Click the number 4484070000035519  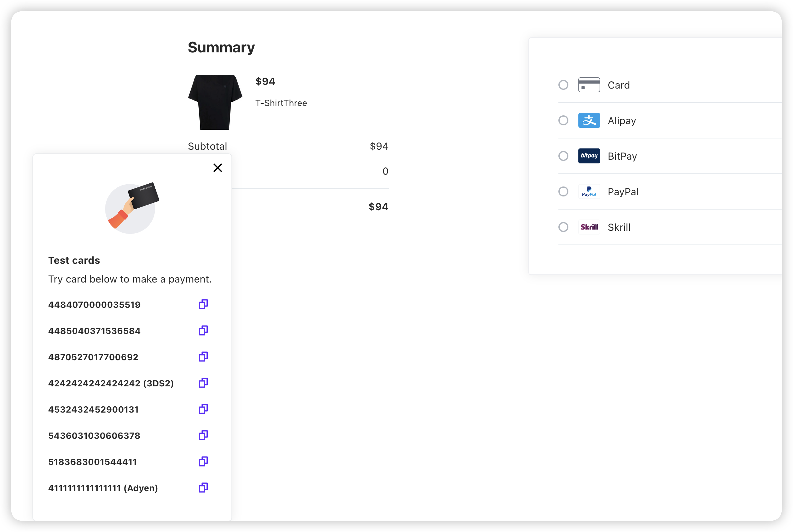[x=94, y=305]
